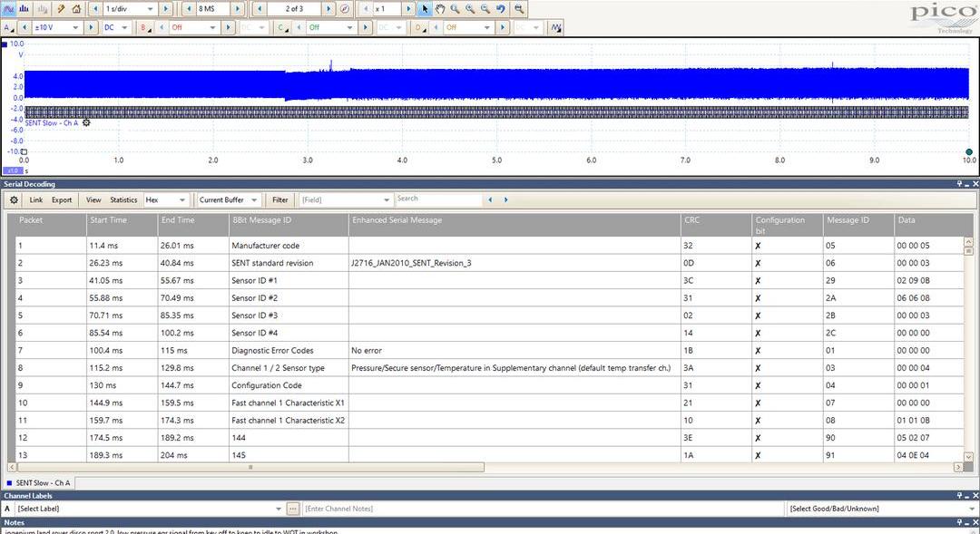Click the Home startup settings icon
The image size is (980, 534).
click(x=76, y=9)
